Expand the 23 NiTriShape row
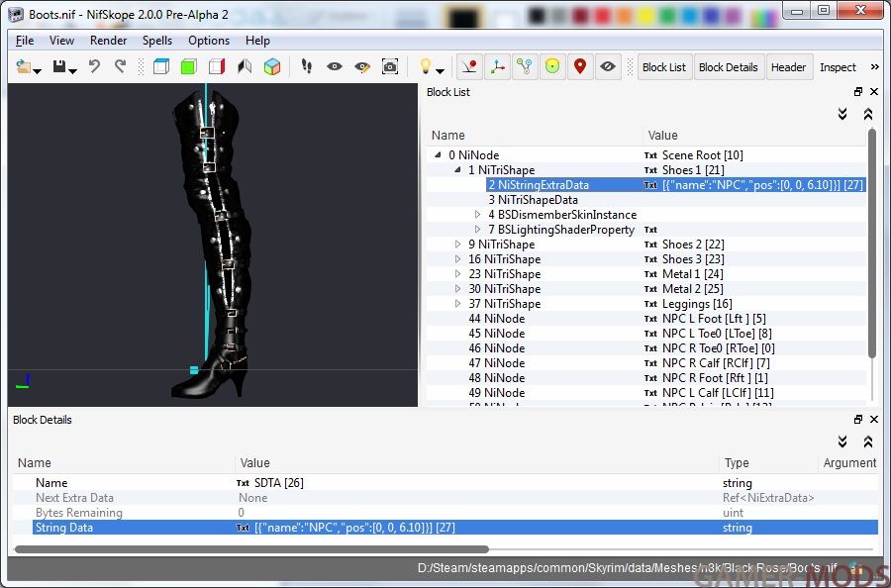Image resolution: width=891 pixels, height=588 pixels. point(458,274)
